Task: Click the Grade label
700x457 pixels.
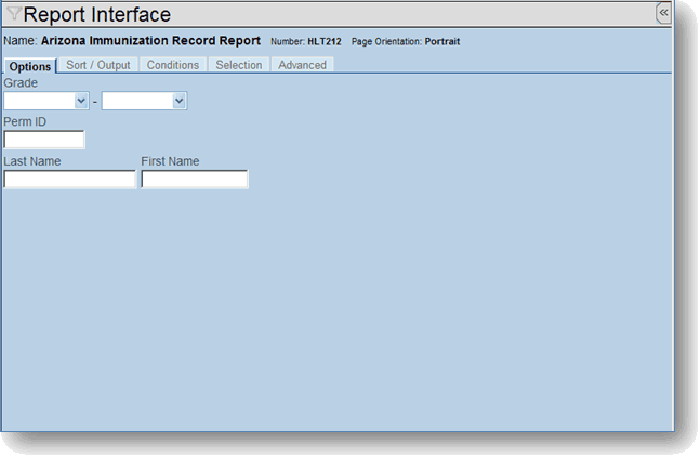Action: 21,83
